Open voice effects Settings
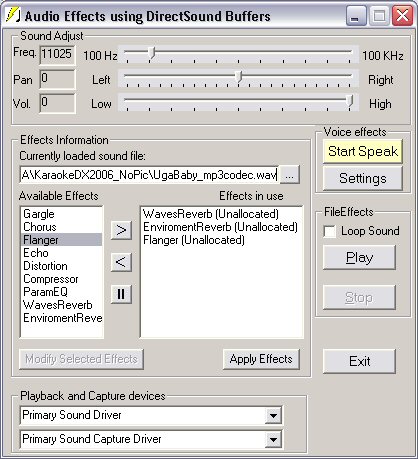 (x=363, y=178)
